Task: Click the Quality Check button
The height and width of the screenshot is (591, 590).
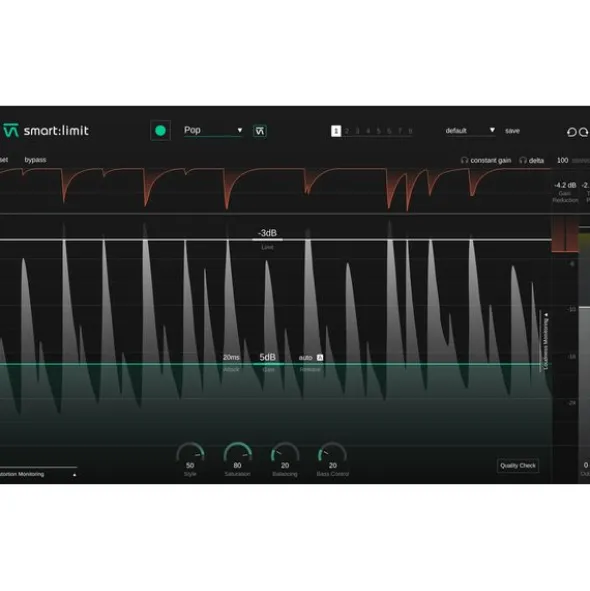Action: tap(518, 465)
